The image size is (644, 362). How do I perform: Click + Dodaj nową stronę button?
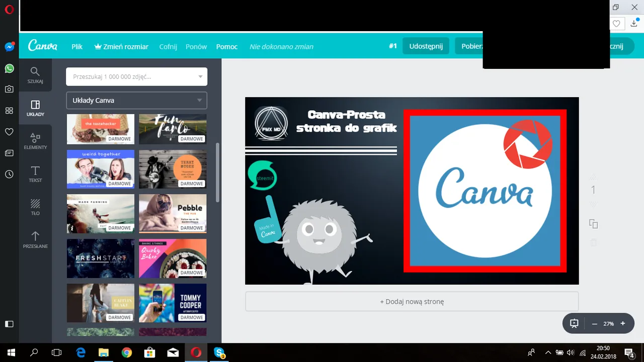click(x=412, y=302)
